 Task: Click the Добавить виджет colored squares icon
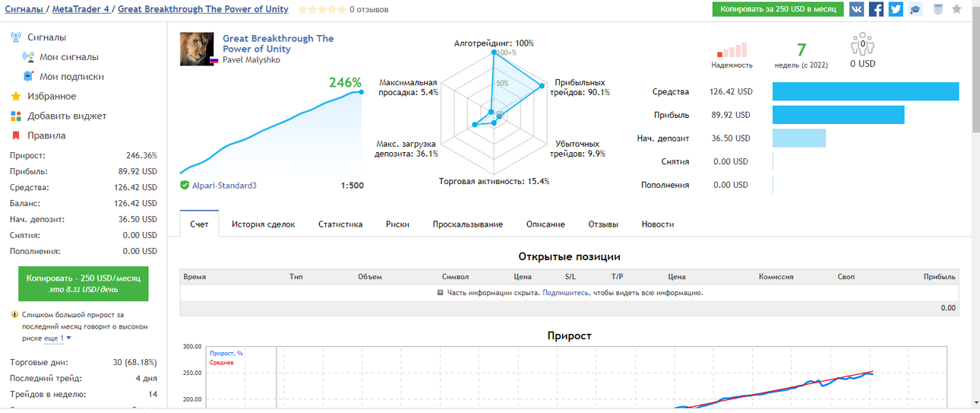coord(16,116)
